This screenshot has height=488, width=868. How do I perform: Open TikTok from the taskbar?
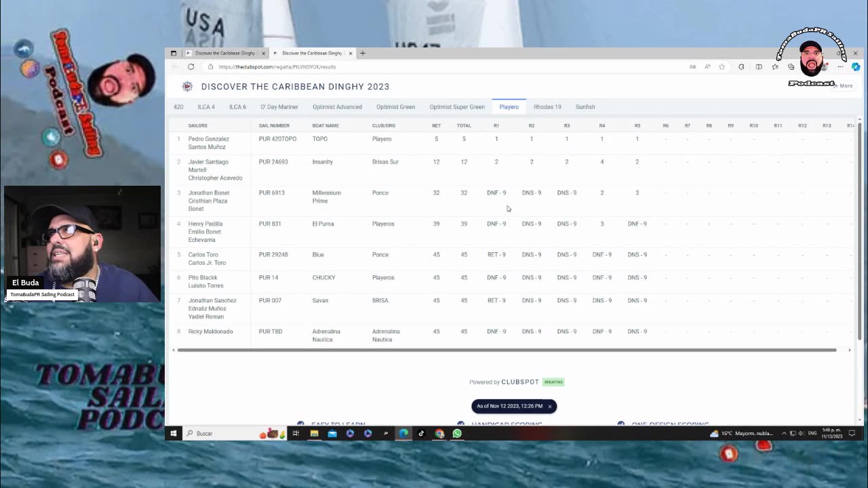[x=421, y=433]
